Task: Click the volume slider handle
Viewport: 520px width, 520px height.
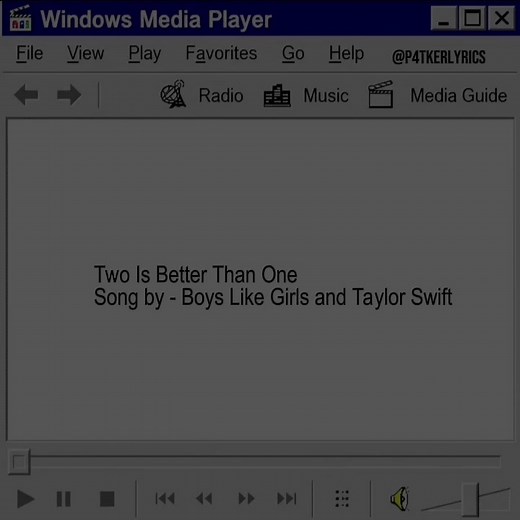Action: click(471, 499)
